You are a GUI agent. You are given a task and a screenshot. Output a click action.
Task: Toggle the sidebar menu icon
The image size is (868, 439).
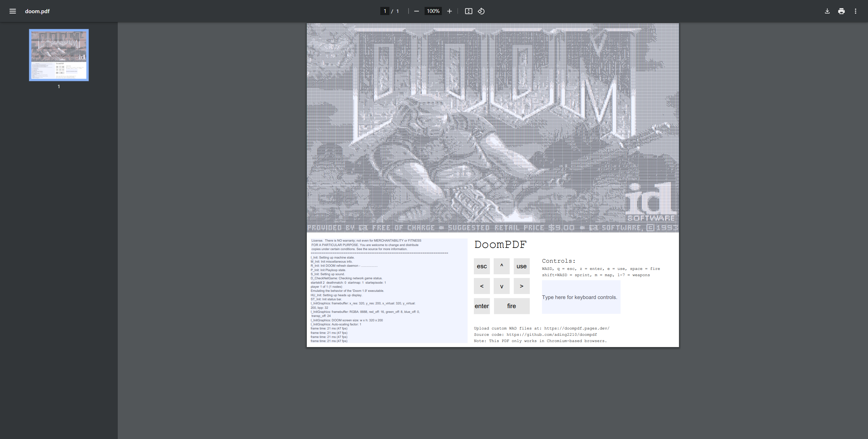(x=13, y=11)
